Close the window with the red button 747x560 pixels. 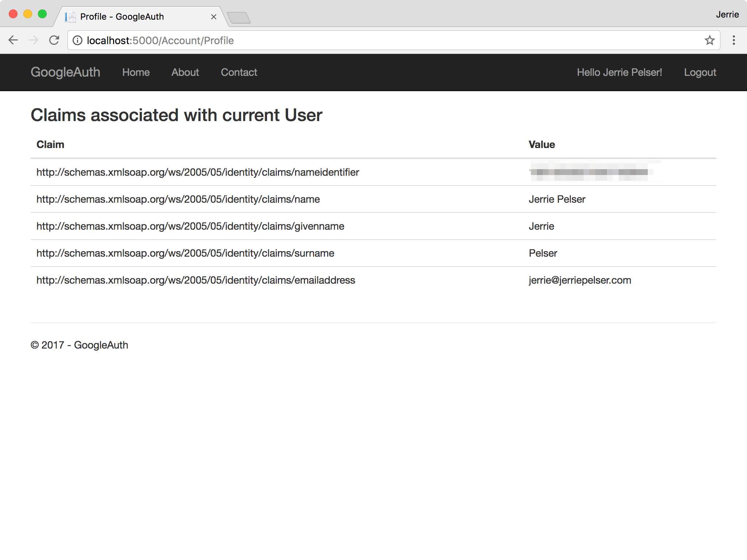[x=13, y=14]
